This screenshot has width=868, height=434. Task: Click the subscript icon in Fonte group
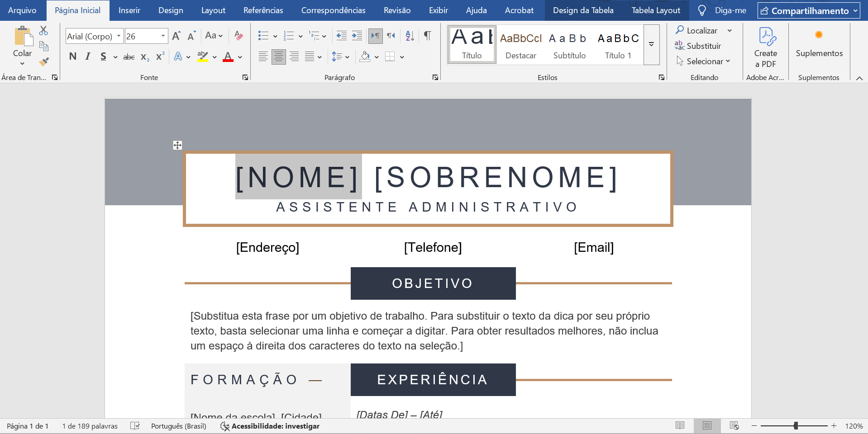[144, 57]
